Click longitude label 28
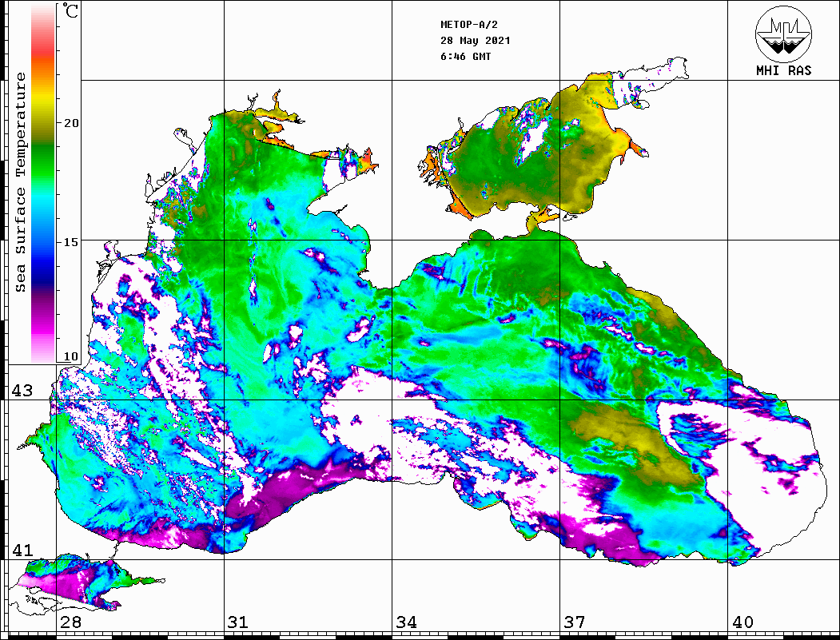 70,622
